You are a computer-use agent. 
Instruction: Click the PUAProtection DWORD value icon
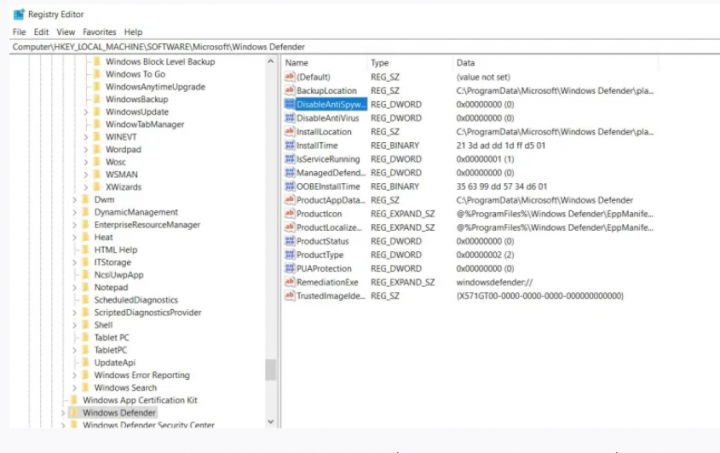tap(290, 268)
